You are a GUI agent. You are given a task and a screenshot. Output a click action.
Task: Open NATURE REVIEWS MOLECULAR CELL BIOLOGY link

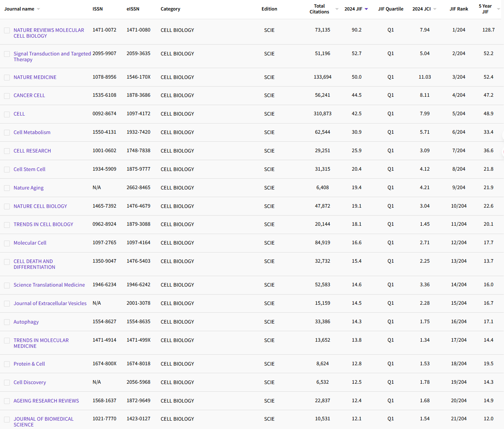[x=49, y=33]
